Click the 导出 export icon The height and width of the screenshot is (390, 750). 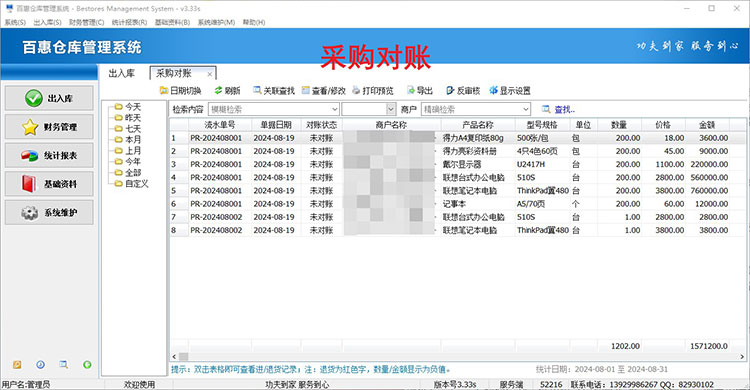[410, 90]
